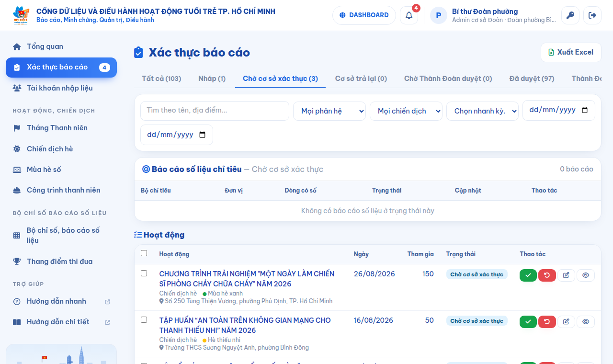Check the 'TẬP HUẤN AN TOÀN' row checkbox

point(144,320)
